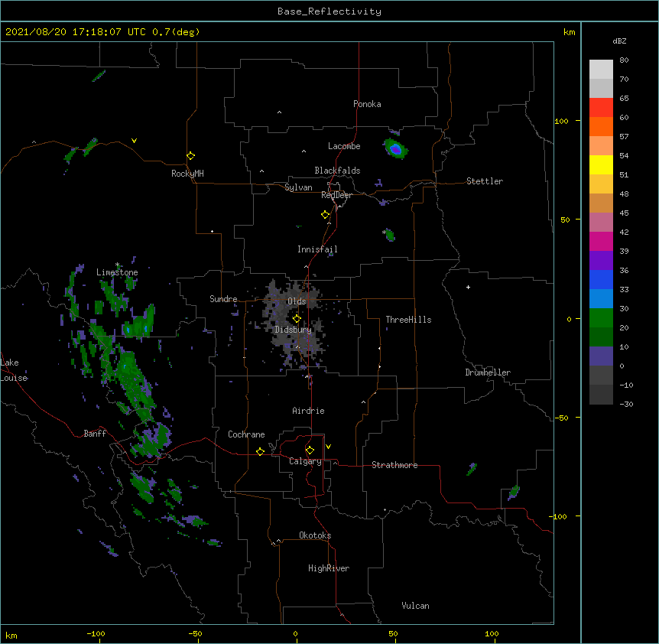
Task: Click the Airdrie label
Action: pos(309,411)
